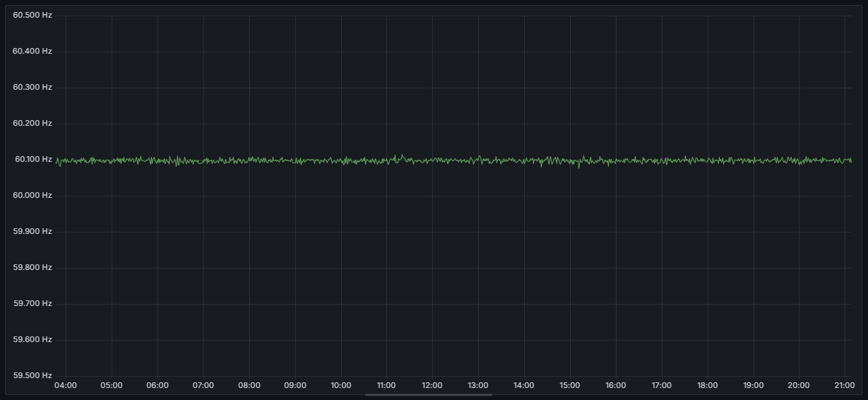The image size is (868, 400).
Task: Click the 59.900 Hz axis label
Action: 32,231
